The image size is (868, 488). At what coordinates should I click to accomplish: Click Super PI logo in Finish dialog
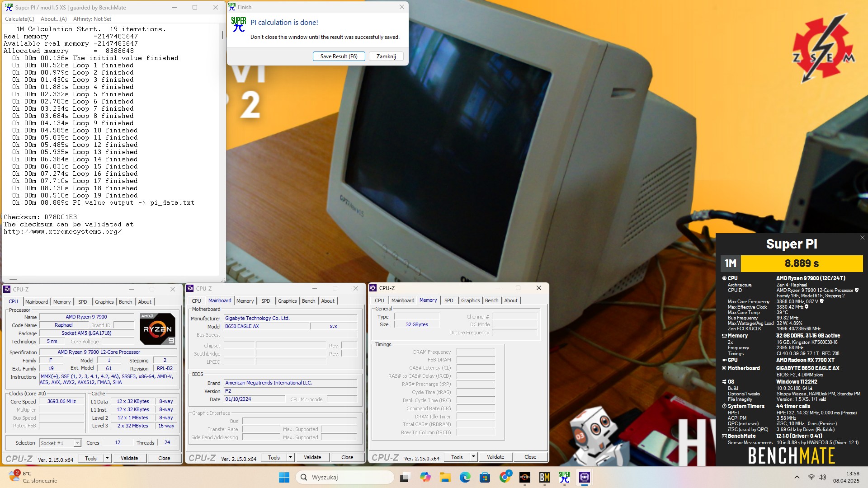(239, 24)
